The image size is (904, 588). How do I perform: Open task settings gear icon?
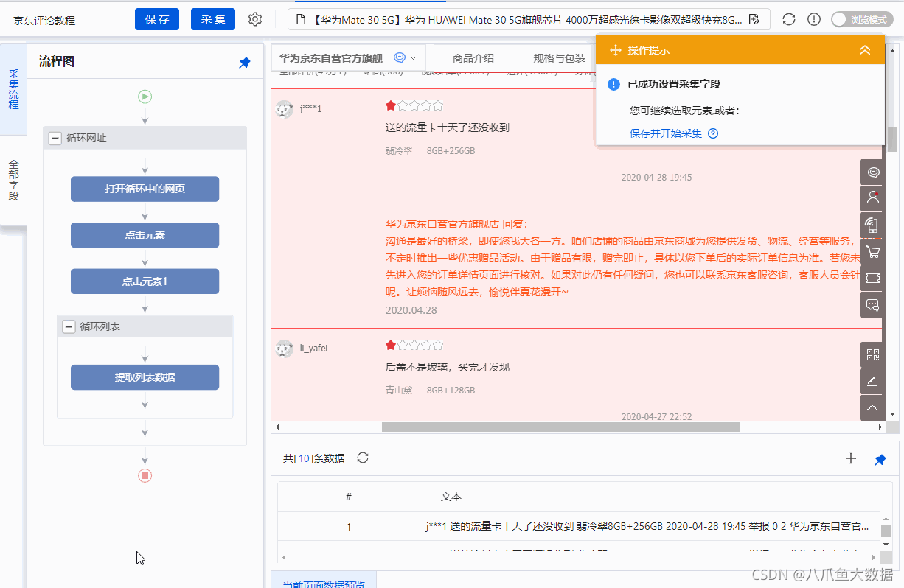(255, 19)
